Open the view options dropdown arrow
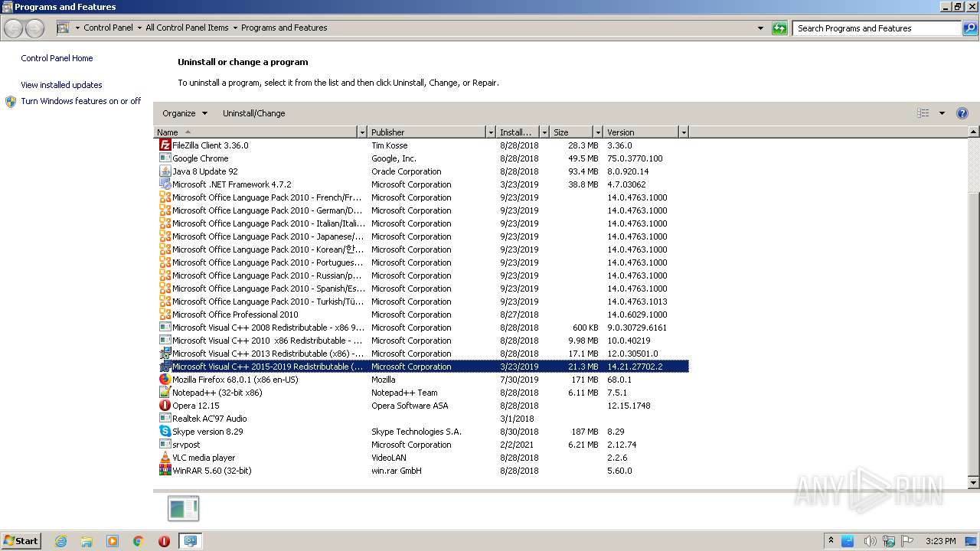This screenshot has width=980, height=551. [942, 113]
